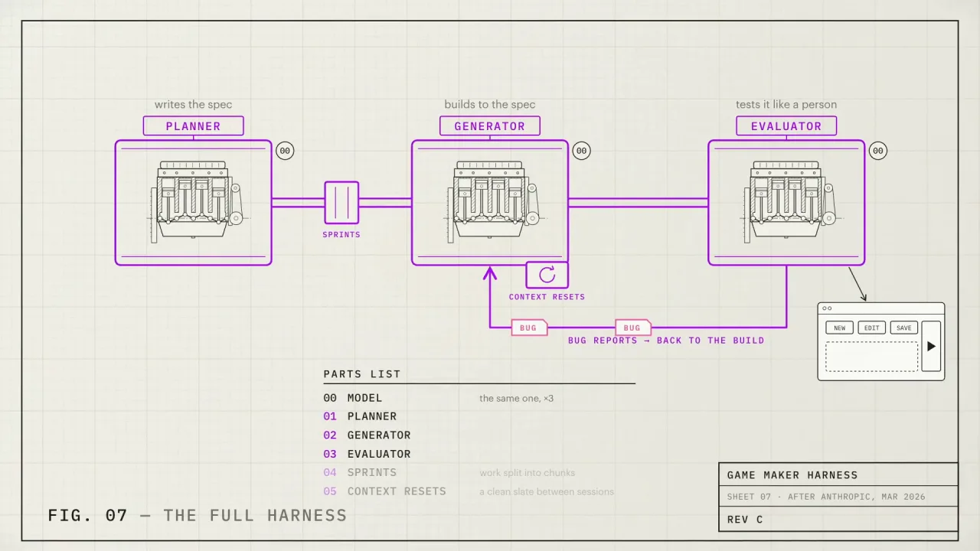Click the Sprints divider icon
980x551 pixels.
tap(341, 203)
